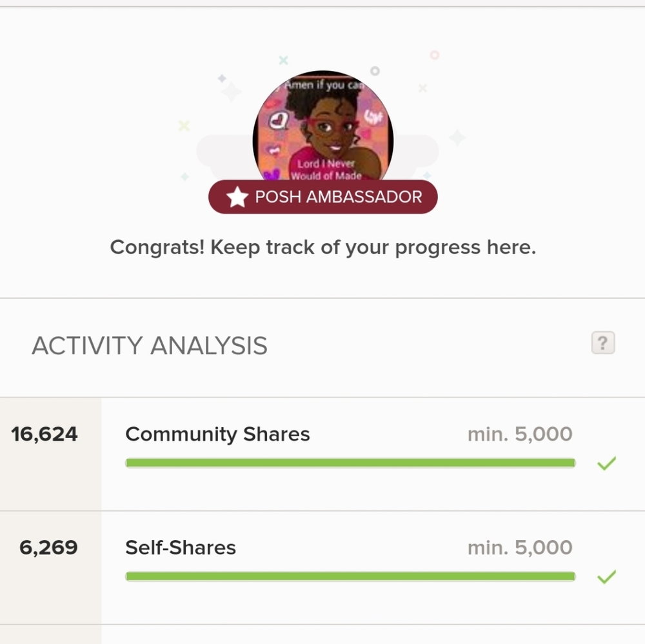645x644 pixels.
Task: Click the green checkmark for Community Shares
Action: (607, 463)
